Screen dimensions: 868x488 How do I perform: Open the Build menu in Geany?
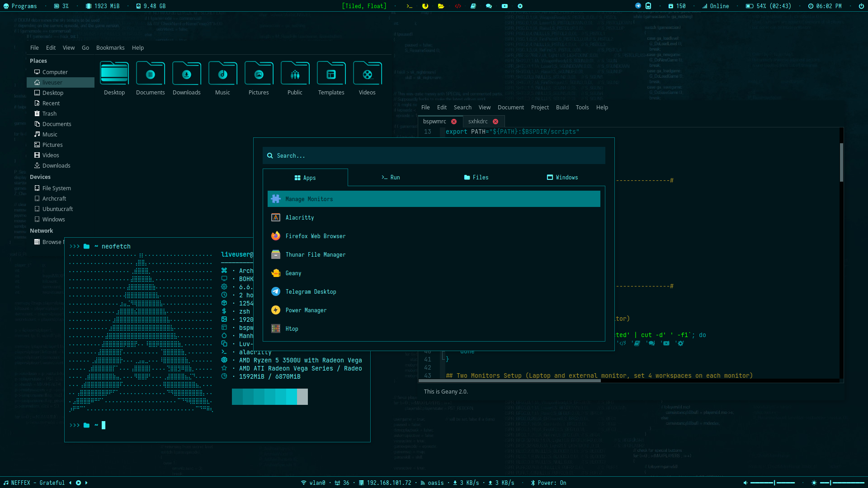562,107
